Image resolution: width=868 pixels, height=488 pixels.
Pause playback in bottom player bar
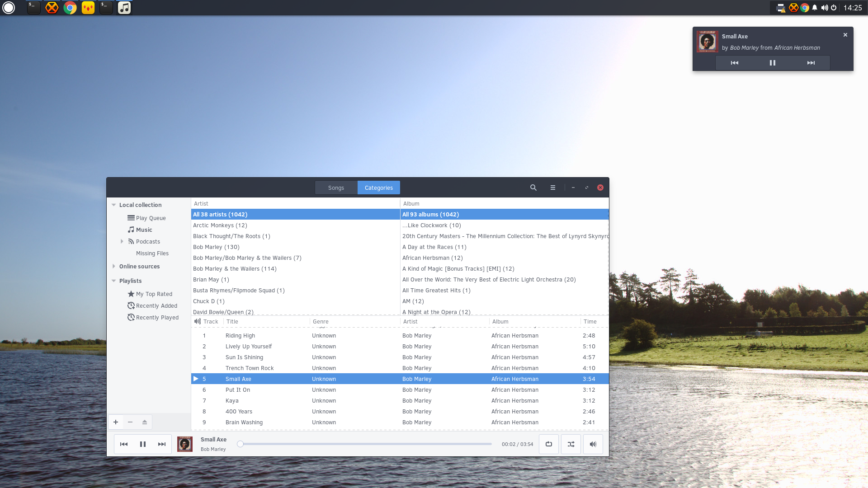coord(143,444)
